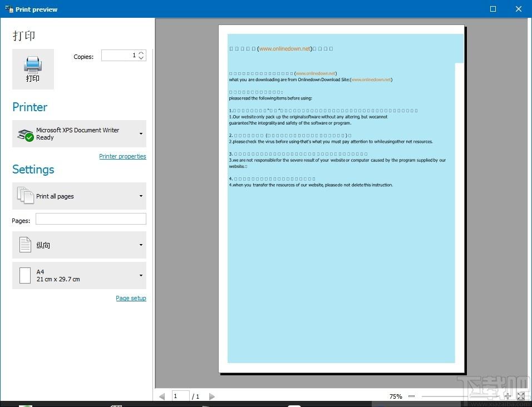Click the blank A4 paper icon
532x407 pixels.
25,275
